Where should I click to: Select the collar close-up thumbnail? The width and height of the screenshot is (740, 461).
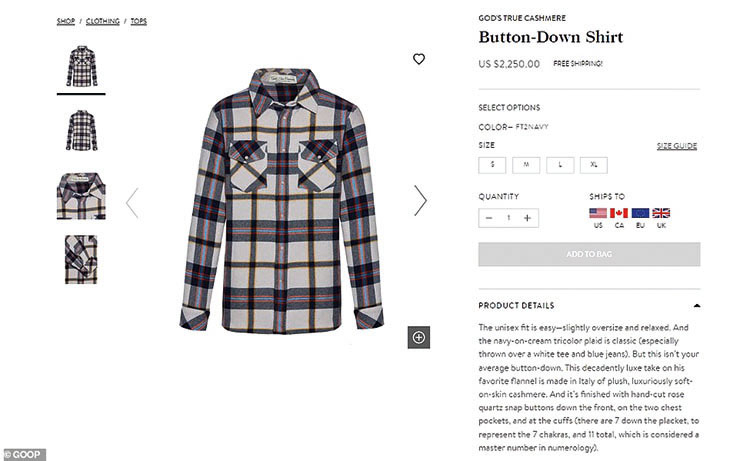pos(81,196)
